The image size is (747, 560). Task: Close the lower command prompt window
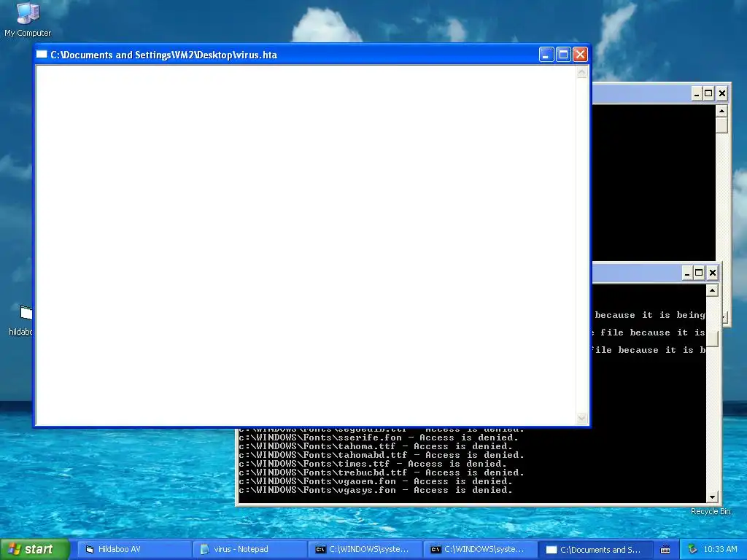[x=713, y=273]
